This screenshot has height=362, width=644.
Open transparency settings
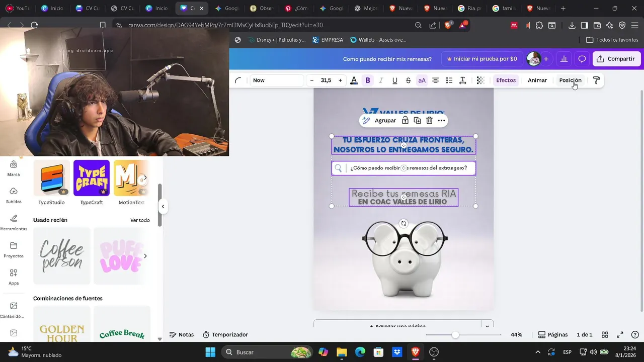click(x=480, y=80)
